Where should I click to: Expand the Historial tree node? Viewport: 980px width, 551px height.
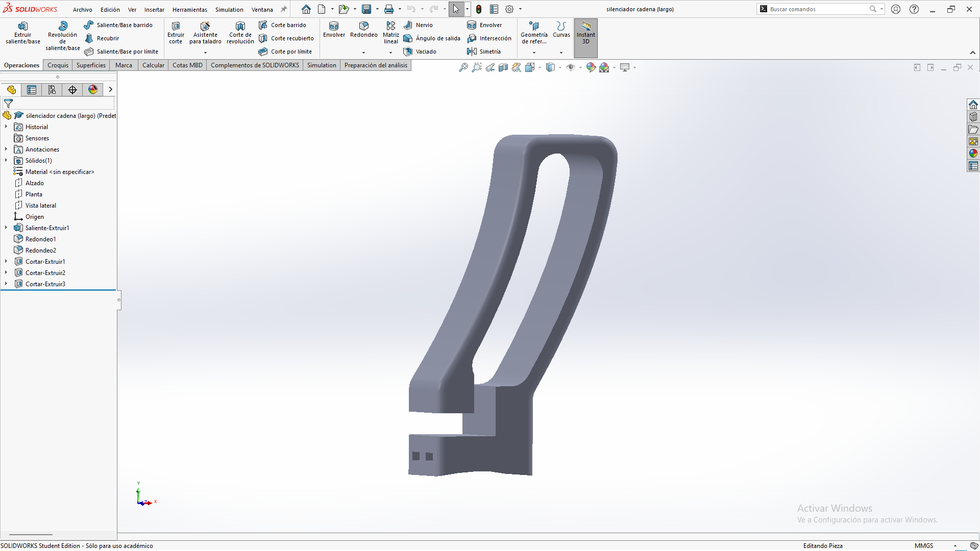pyautogui.click(x=6, y=127)
